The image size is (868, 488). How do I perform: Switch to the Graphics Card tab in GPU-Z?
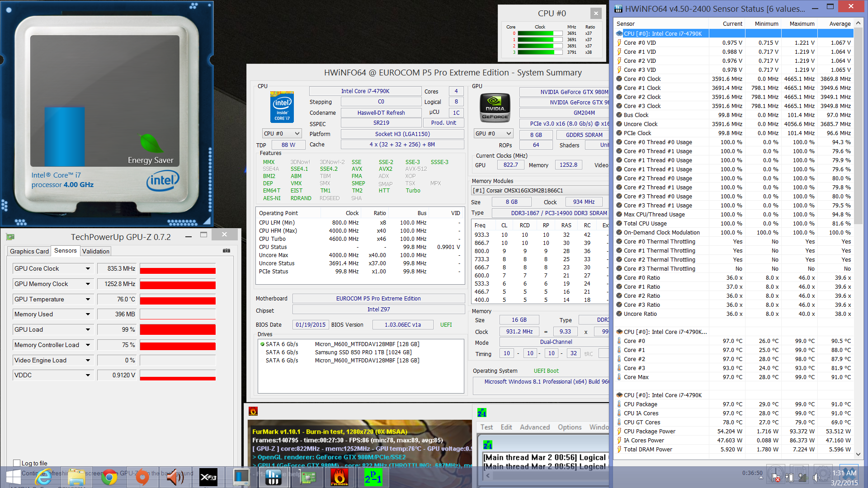click(29, 251)
